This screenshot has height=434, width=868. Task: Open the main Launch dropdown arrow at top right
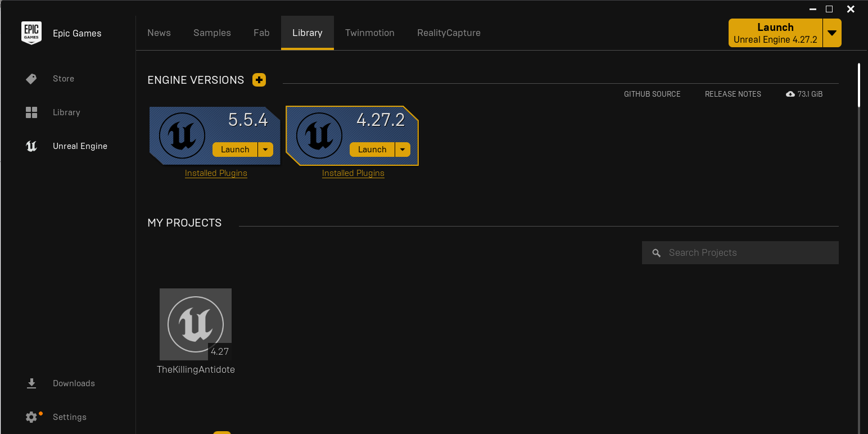click(832, 33)
